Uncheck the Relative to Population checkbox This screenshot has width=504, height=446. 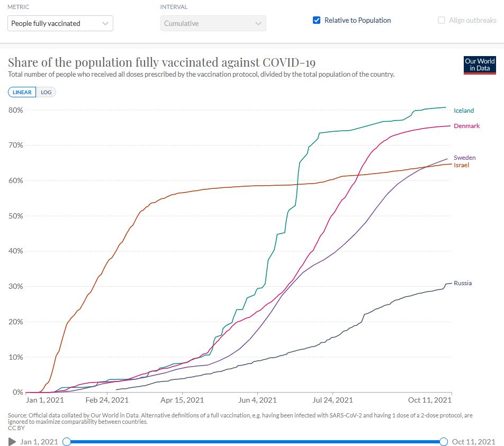[317, 21]
